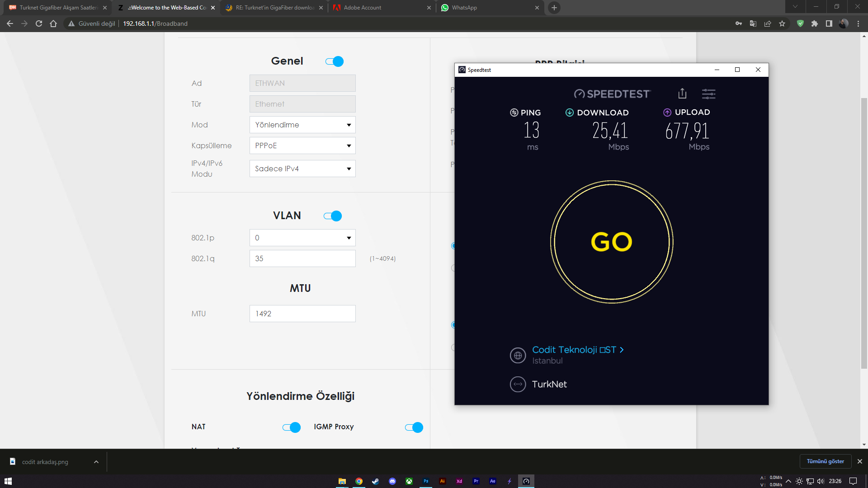Close the downloads bar

(x=860, y=461)
